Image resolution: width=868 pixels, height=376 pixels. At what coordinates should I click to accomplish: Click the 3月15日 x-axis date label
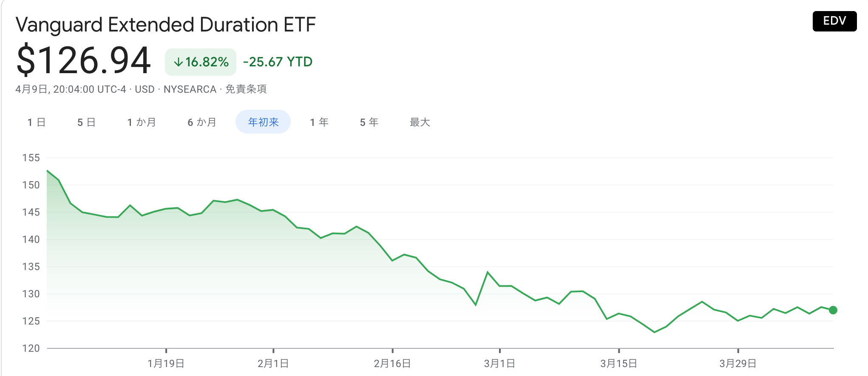coord(618,364)
